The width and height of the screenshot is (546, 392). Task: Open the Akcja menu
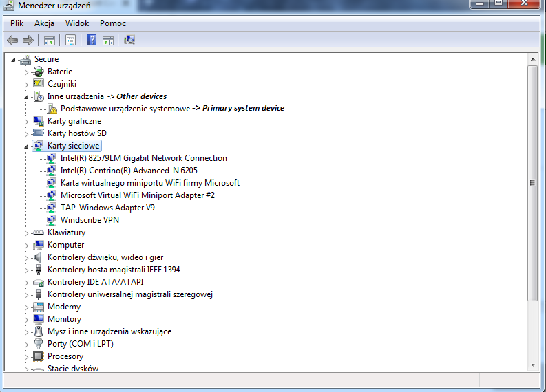pyautogui.click(x=44, y=23)
